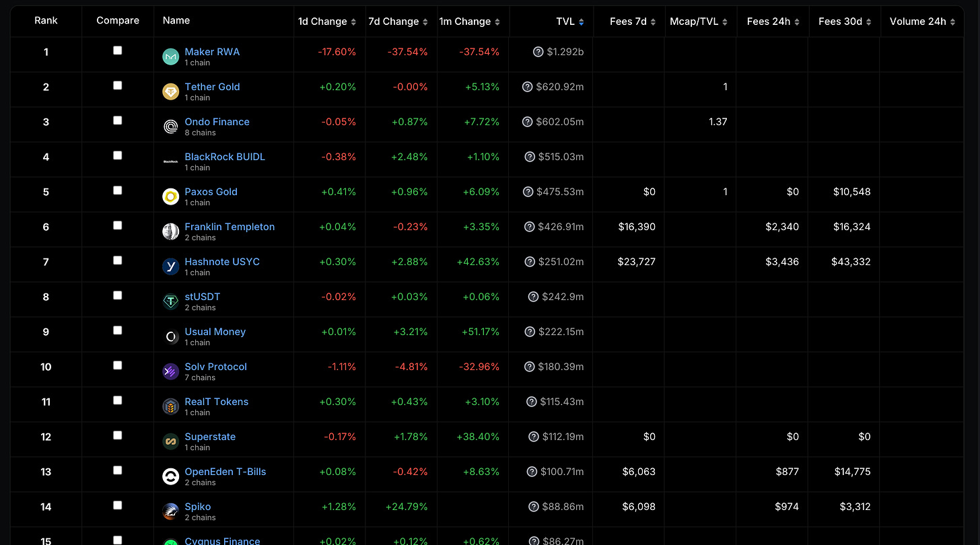Click the Tether Gold name link

(x=212, y=87)
